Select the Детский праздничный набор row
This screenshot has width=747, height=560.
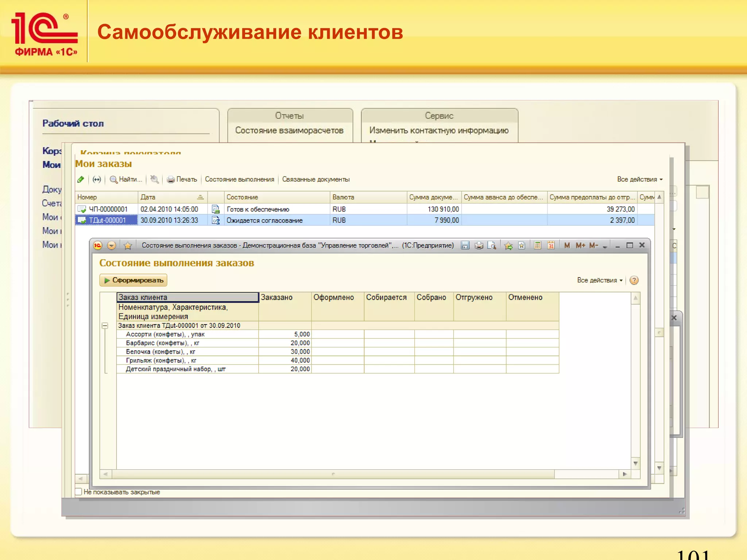338,369
